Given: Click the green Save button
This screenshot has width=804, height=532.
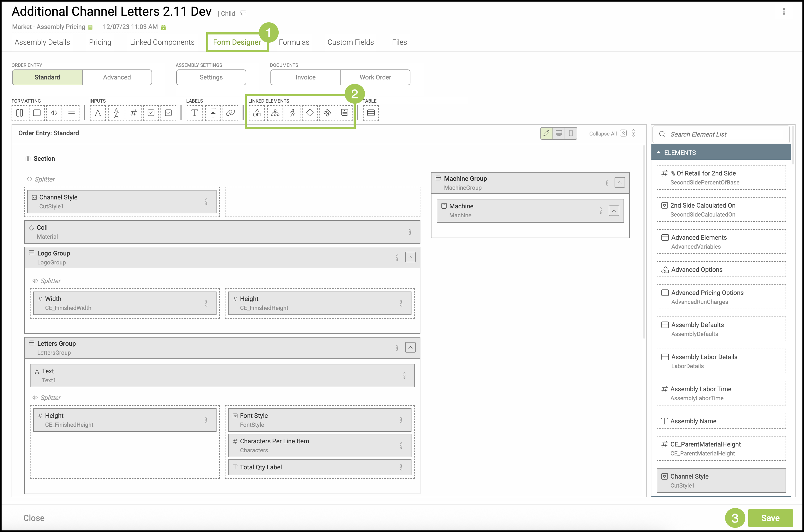Looking at the screenshot, I should tap(770, 518).
